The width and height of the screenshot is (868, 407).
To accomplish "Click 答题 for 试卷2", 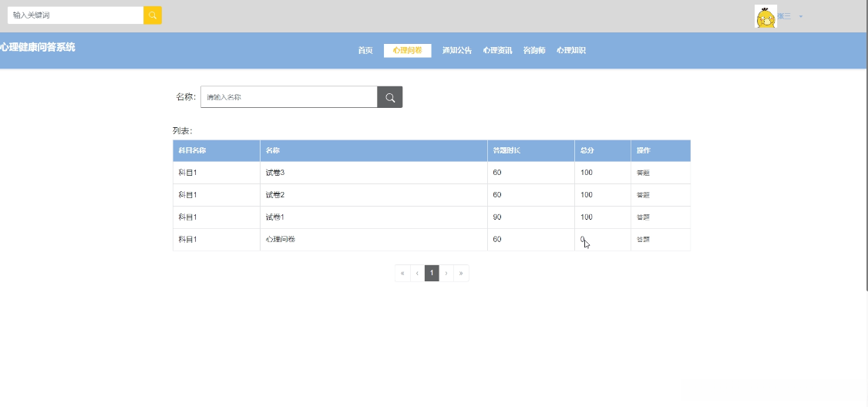I will (x=643, y=195).
